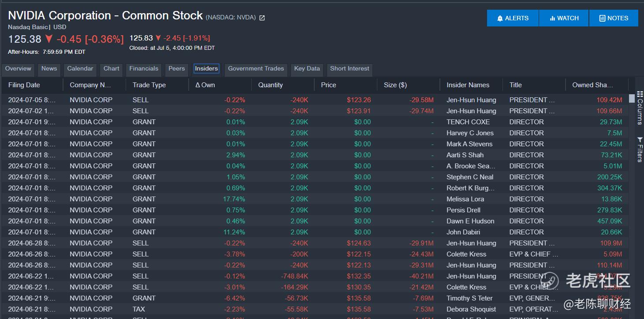Sort by Filing Date column header
The width and height of the screenshot is (644, 319).
(32, 85)
